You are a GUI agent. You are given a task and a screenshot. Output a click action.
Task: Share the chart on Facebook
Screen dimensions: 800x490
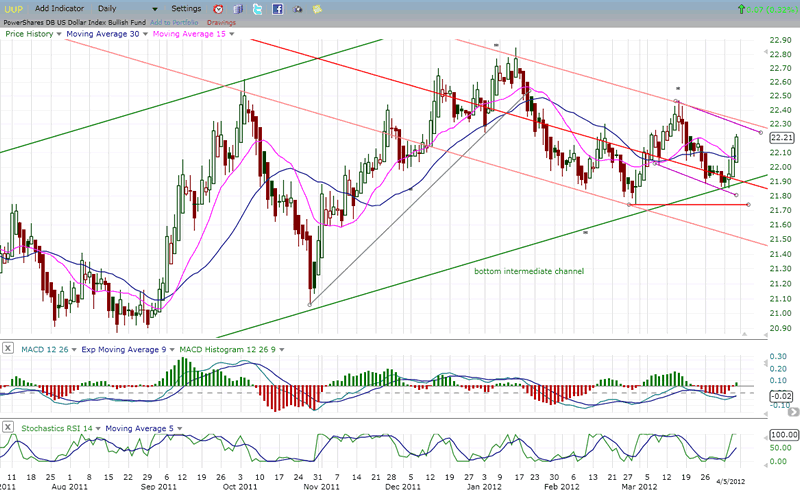point(278,9)
